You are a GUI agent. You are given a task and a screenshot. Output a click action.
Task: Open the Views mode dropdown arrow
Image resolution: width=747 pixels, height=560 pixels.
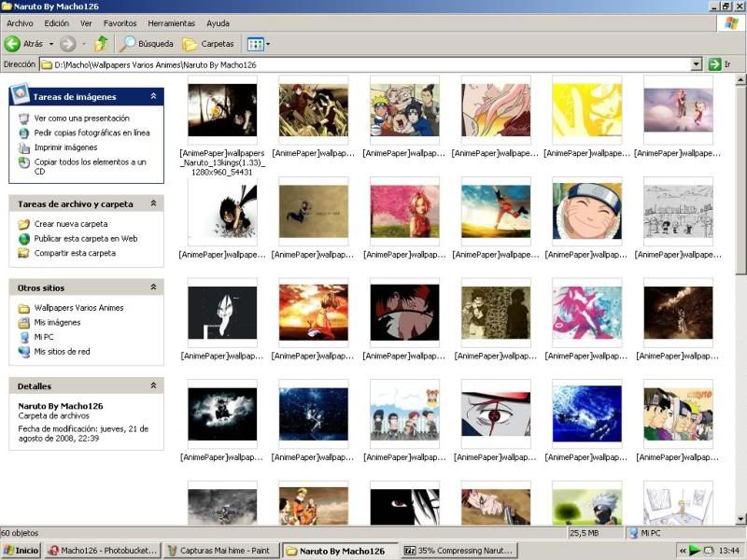pyautogui.click(x=268, y=44)
